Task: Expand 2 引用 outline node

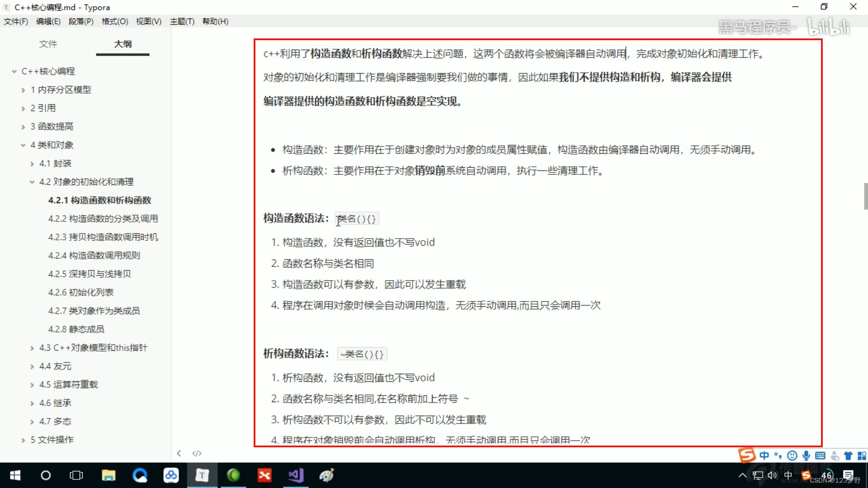Action: pyautogui.click(x=23, y=108)
